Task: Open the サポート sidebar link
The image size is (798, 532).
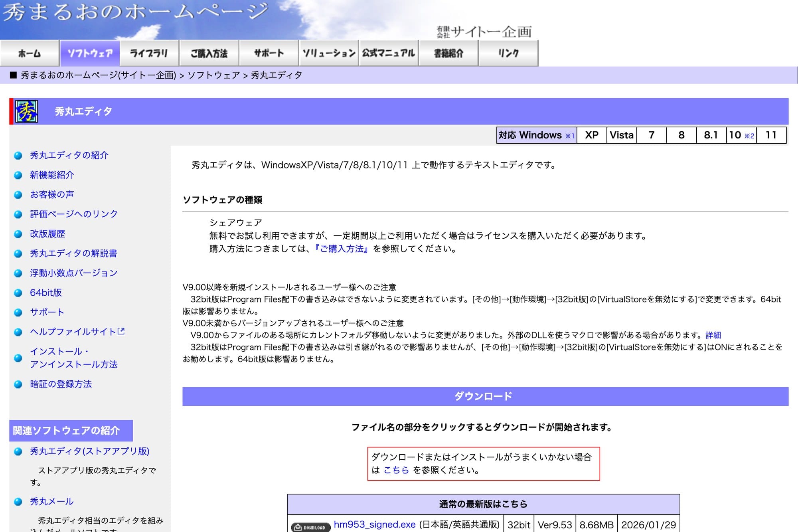Action: tap(47, 312)
